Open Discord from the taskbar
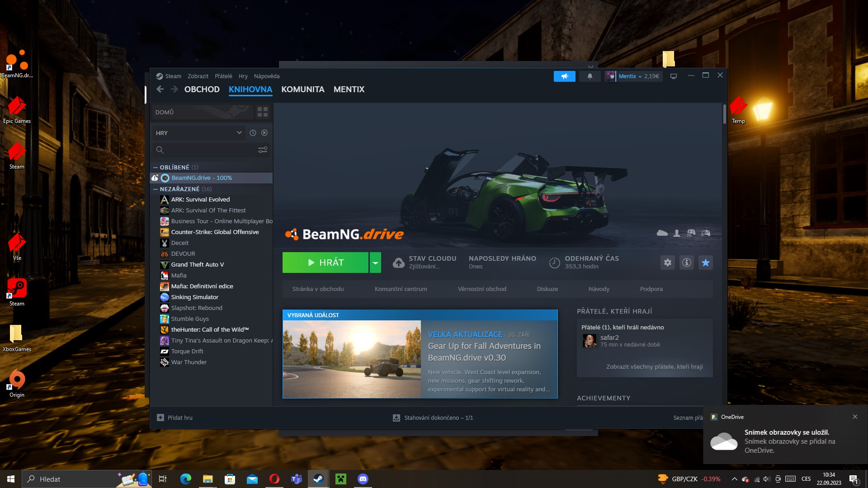The image size is (868, 488). click(363, 479)
